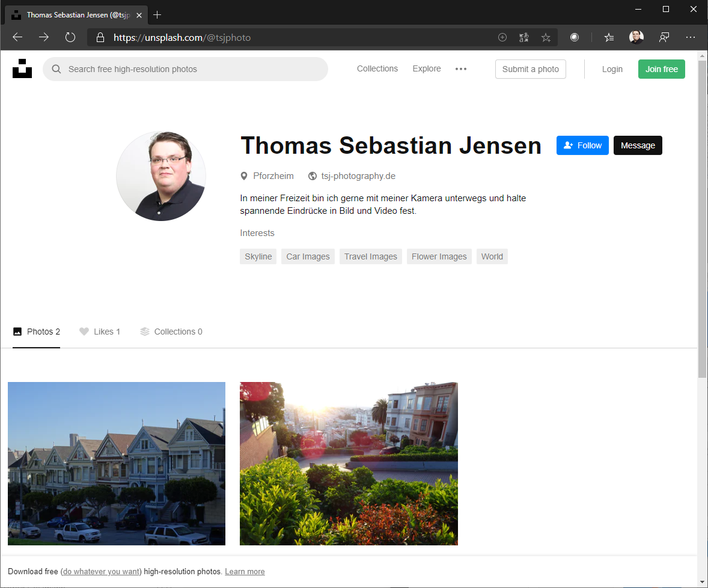Viewport: 708px width, 588px height.
Task: Open the browser favorites list icon
Action: tap(609, 37)
